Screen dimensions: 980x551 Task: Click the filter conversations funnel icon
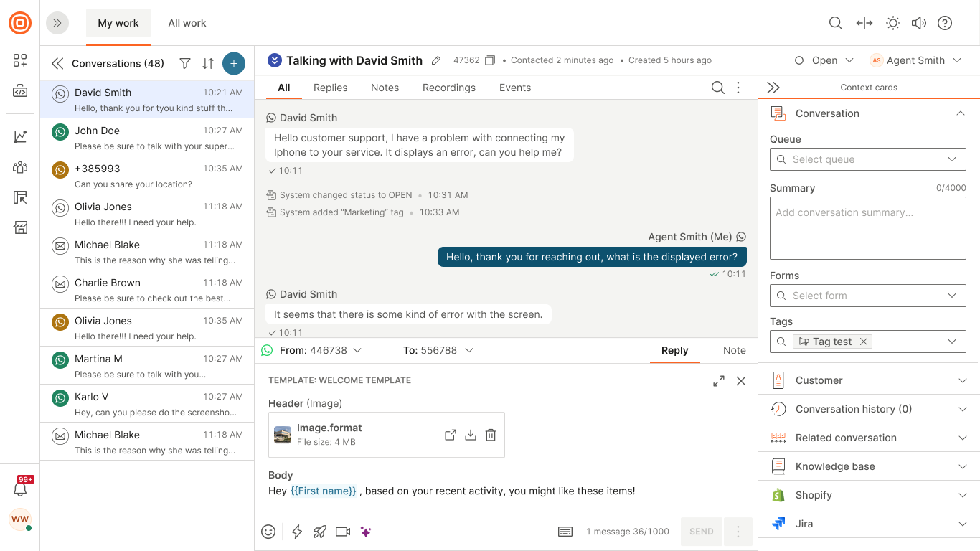pyautogui.click(x=185, y=64)
